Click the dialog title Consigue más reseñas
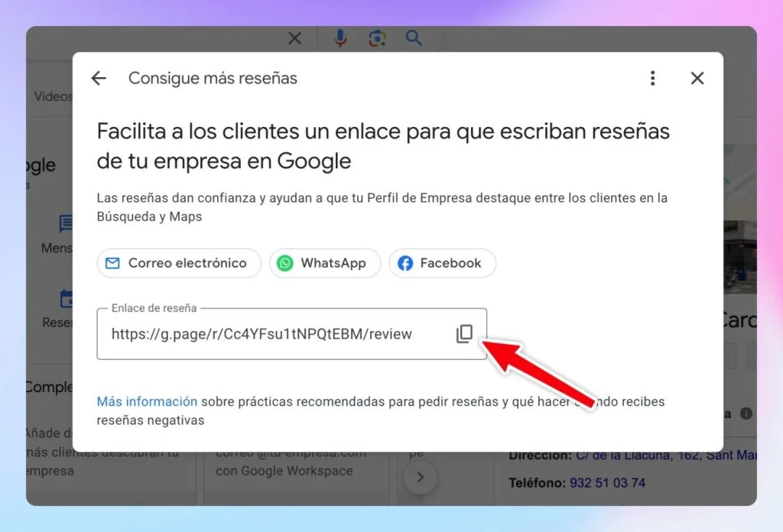Image resolution: width=783 pixels, height=532 pixels. pos(213,79)
